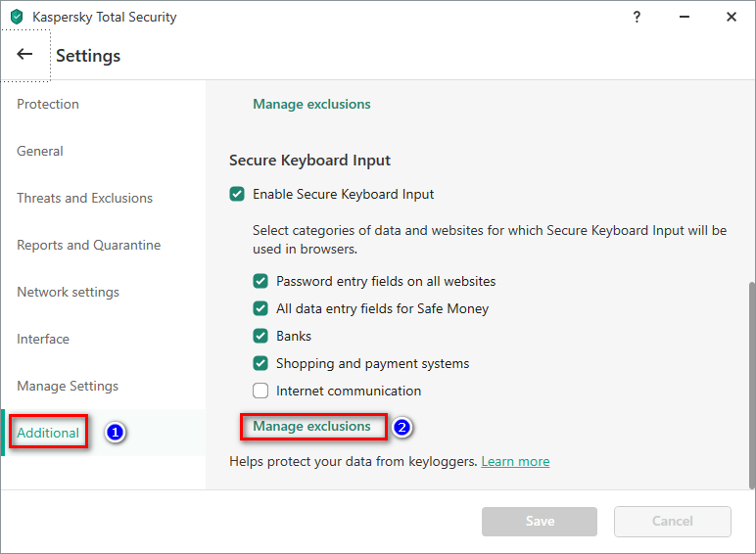The width and height of the screenshot is (756, 554).
Task: Open the Interface settings section
Action: tap(43, 339)
